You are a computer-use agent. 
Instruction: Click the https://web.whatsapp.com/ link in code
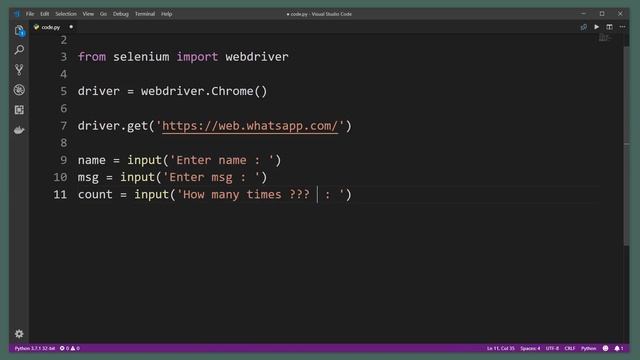(250, 126)
